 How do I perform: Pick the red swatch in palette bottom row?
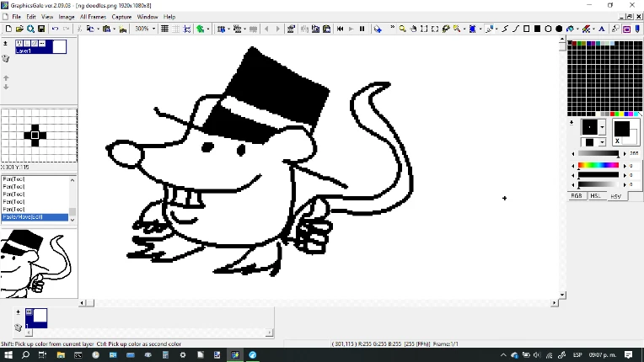coord(612,114)
